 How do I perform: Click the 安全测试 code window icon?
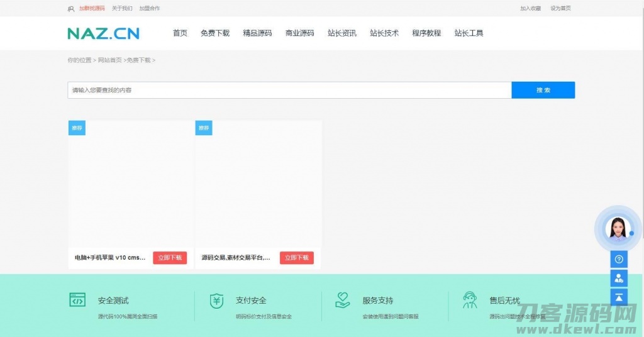pyautogui.click(x=77, y=300)
